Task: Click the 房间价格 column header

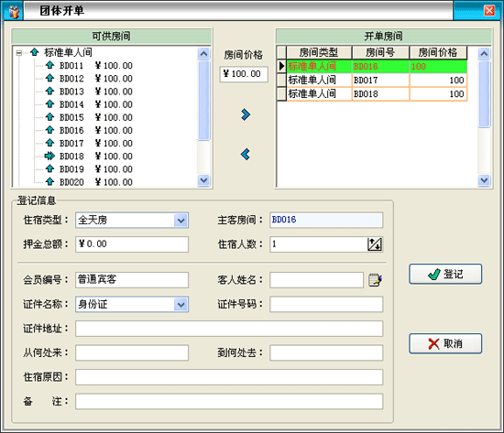Action: click(438, 52)
